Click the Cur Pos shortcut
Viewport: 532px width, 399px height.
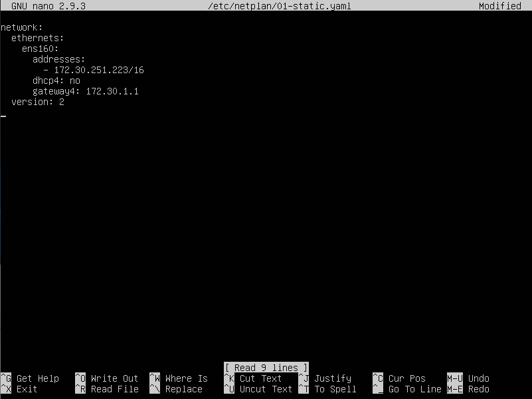point(406,378)
